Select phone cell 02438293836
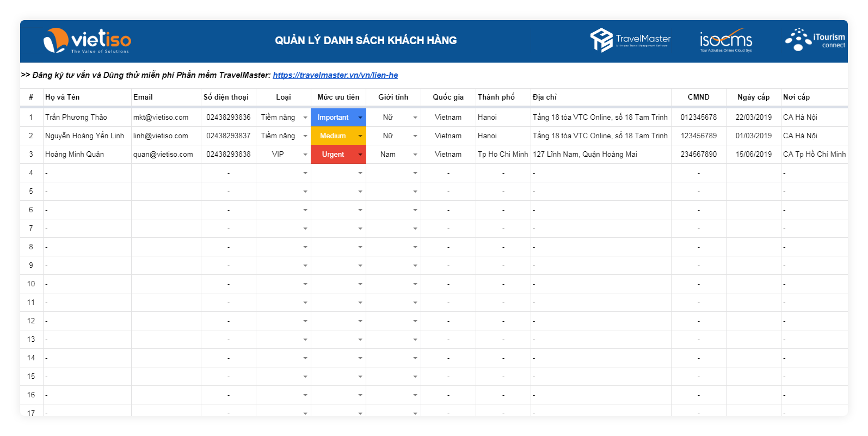868x436 pixels. coord(229,118)
